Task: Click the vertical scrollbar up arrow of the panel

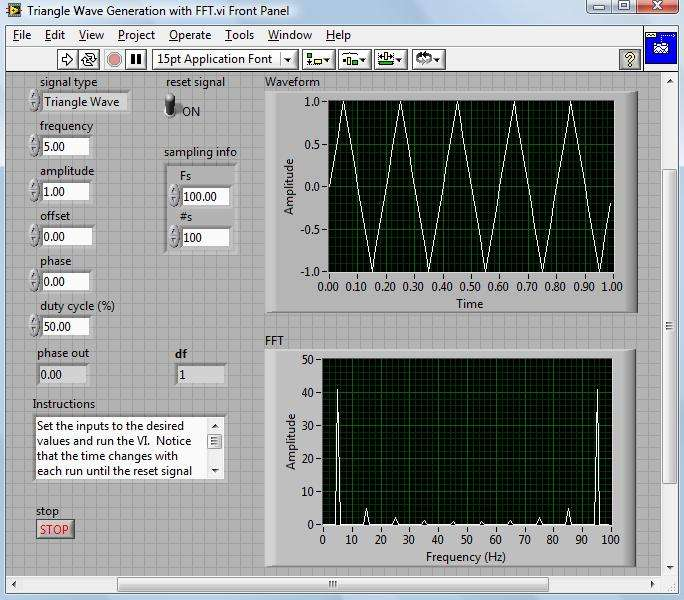Action: pyautogui.click(x=670, y=81)
